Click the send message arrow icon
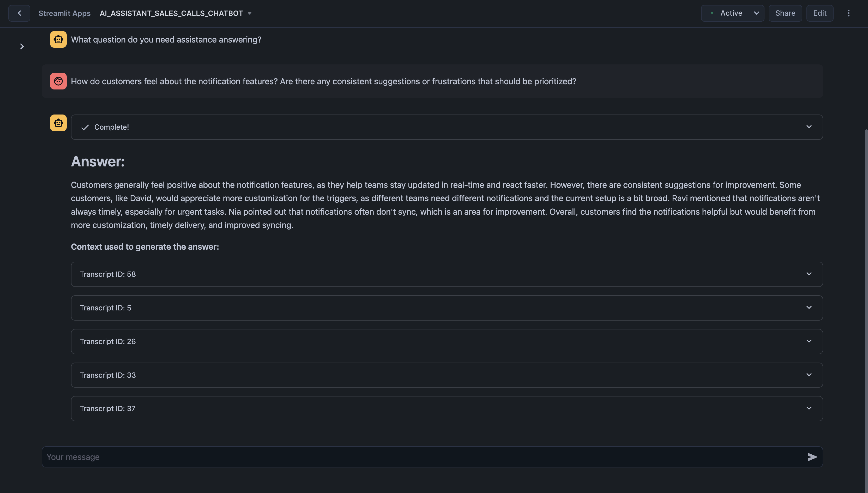Screen dimensions: 868x493 812,457
